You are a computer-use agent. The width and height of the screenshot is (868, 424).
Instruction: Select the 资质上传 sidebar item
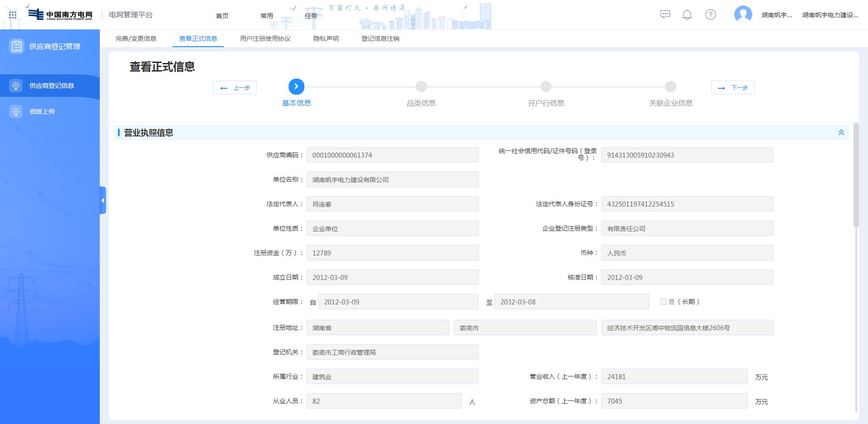point(42,111)
